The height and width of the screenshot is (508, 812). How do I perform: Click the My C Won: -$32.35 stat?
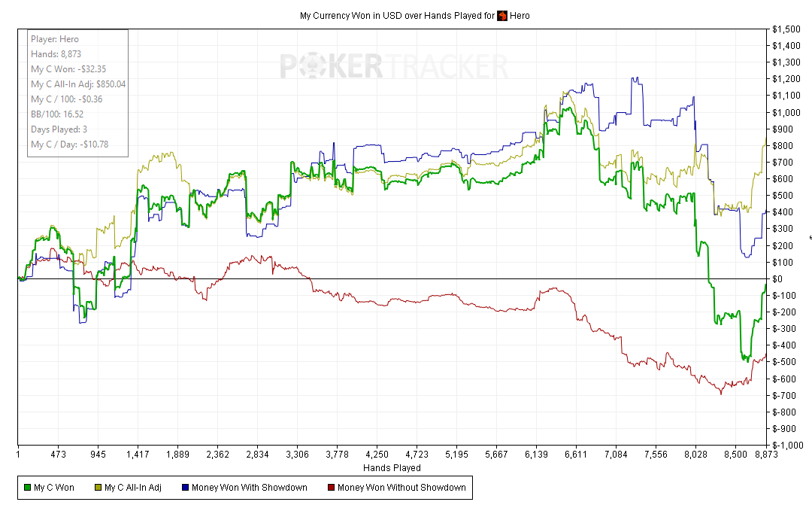click(x=68, y=69)
